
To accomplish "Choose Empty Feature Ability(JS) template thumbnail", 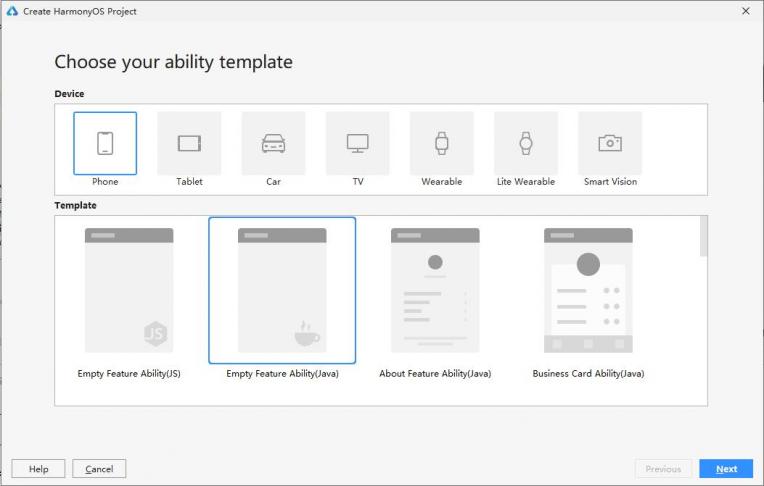I will pos(129,290).
